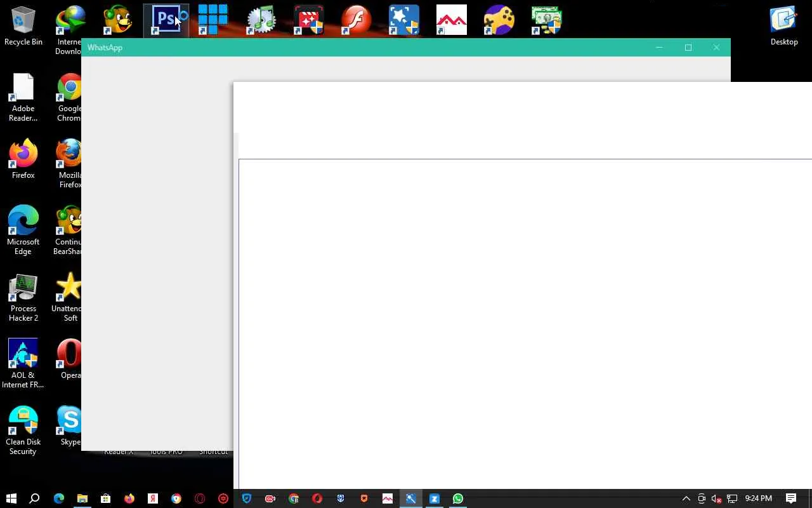Open the network status tray icon
This screenshot has height=508, width=812.
732,498
